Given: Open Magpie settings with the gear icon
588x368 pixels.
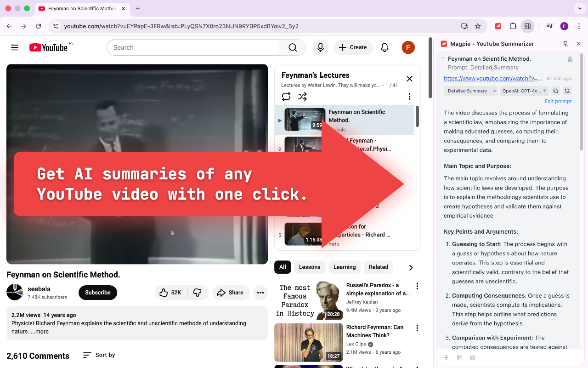Looking at the screenshot, I should pos(472,357).
